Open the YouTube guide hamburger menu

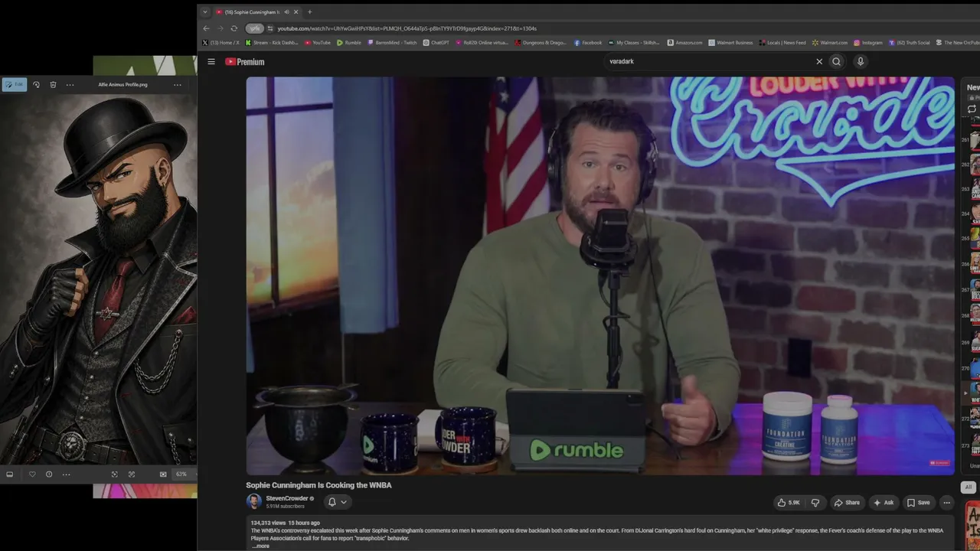(x=211, y=62)
